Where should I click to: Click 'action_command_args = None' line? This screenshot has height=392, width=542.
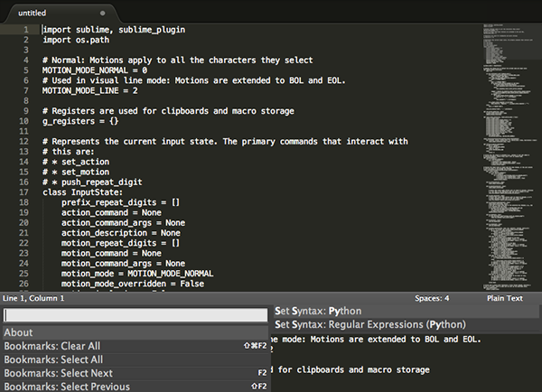tap(124, 222)
